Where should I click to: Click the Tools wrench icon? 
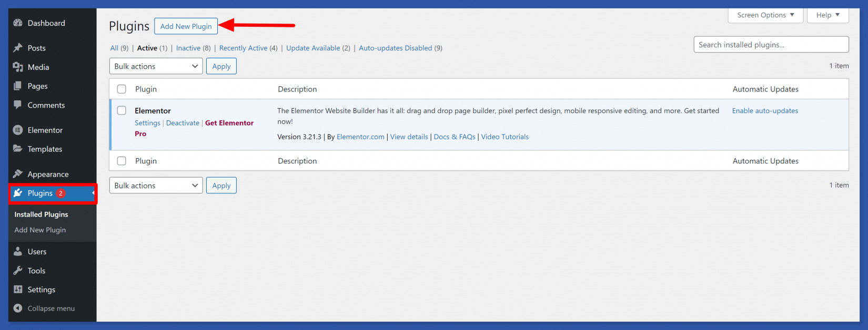pos(18,271)
